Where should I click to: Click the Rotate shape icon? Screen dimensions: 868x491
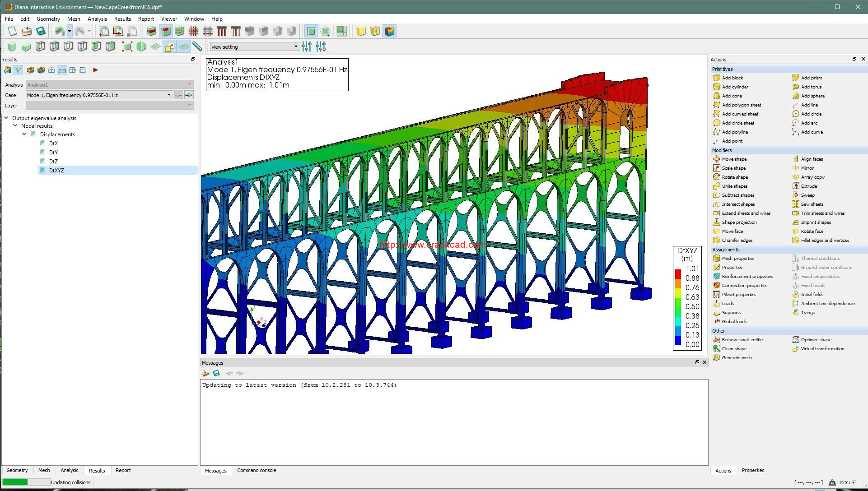click(x=716, y=177)
